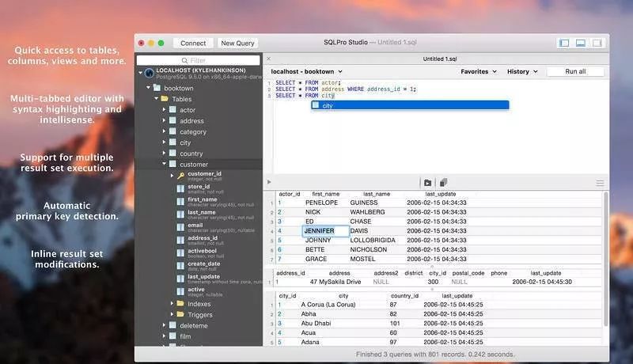This screenshot has height=364, width=633.
Task: Click the customer_id primary key icon
Action: pos(180,176)
